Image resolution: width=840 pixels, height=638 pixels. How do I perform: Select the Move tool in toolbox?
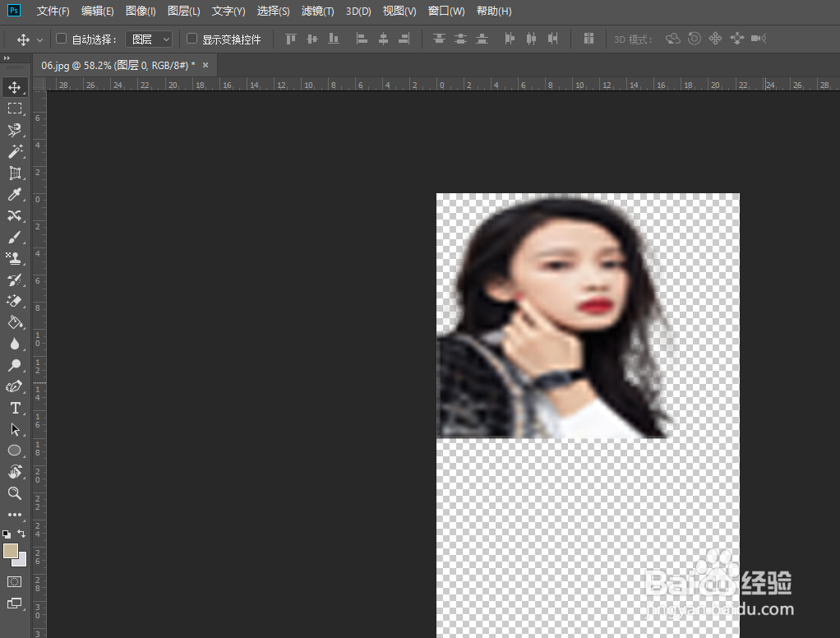coord(15,87)
